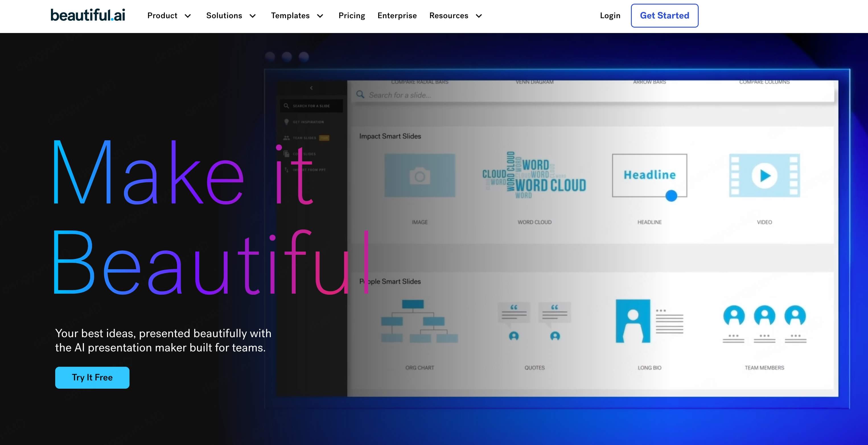Open the Solutions menu

click(x=224, y=15)
